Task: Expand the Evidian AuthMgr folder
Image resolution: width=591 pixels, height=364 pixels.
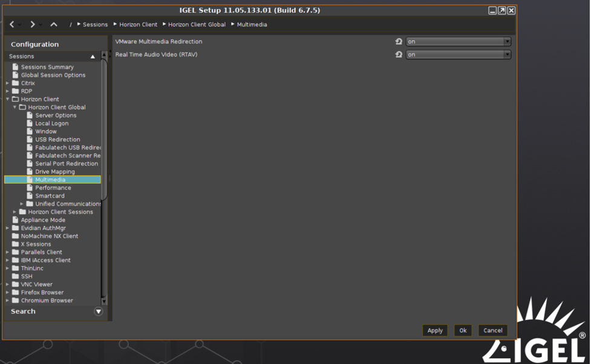Action: pos(7,228)
